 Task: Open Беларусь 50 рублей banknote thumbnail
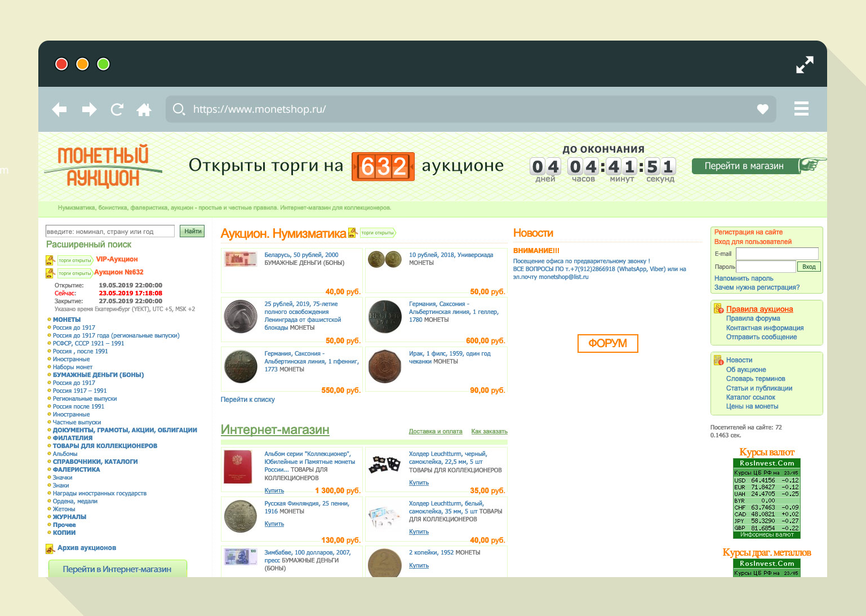click(241, 259)
